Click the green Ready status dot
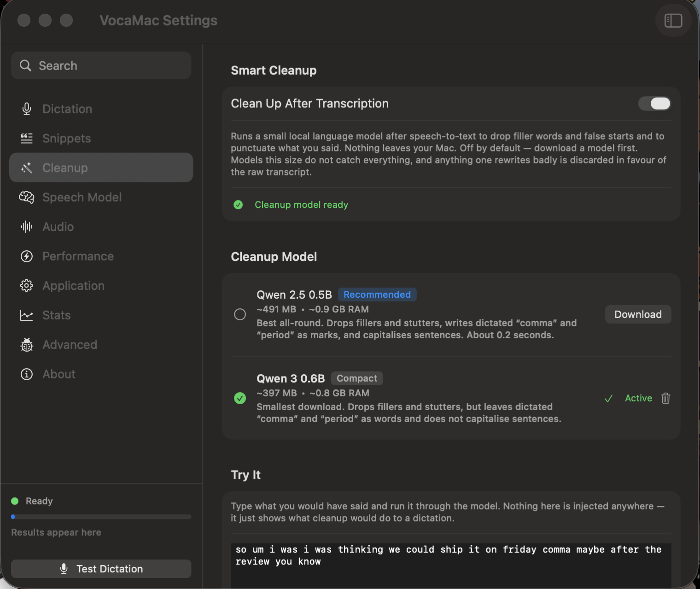 click(x=15, y=501)
